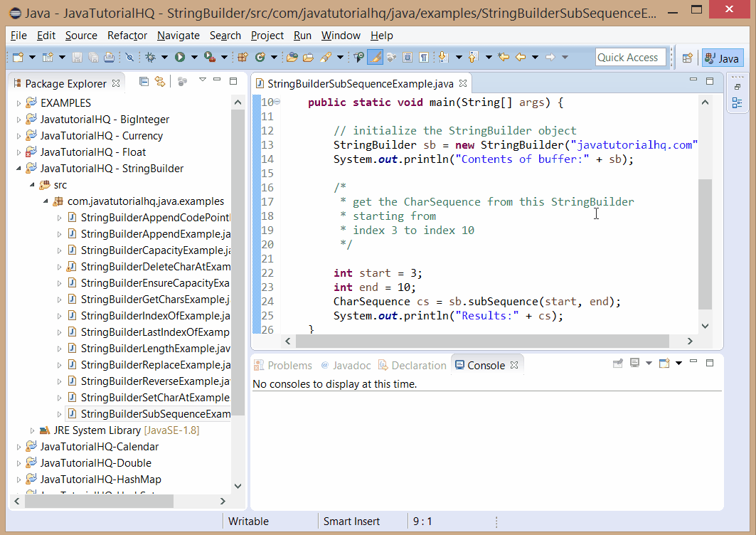Click the Java perspective button
Image resolution: width=756 pixels, height=535 pixels.
click(x=723, y=58)
